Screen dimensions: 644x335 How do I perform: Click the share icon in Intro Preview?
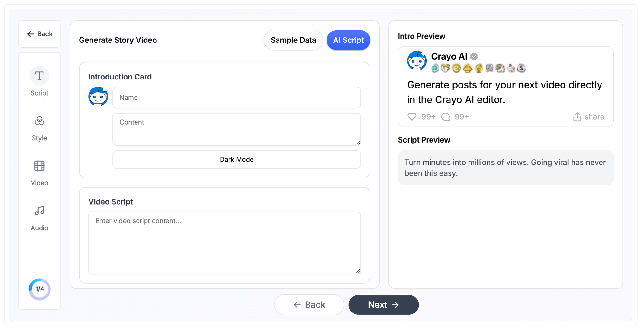[577, 117]
